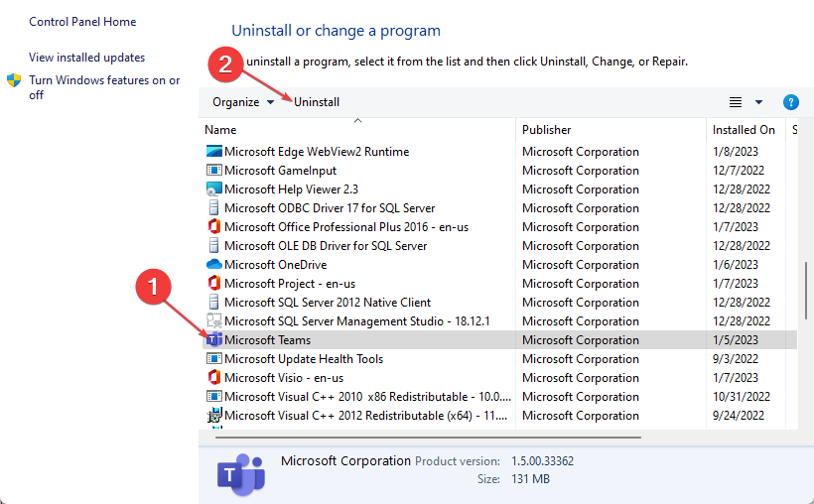Click the Uninstall or change a program heading
The width and height of the screenshot is (814, 504).
coord(336,31)
